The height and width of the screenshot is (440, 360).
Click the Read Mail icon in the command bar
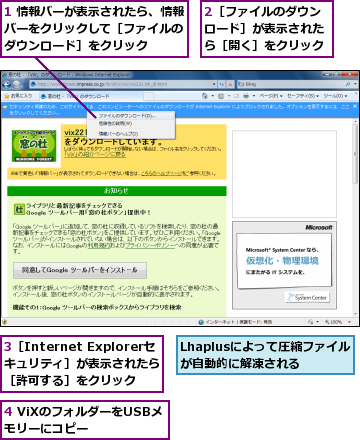(x=236, y=96)
